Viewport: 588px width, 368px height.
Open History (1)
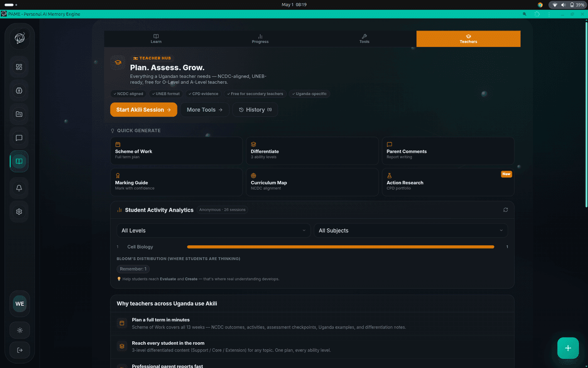(x=255, y=110)
